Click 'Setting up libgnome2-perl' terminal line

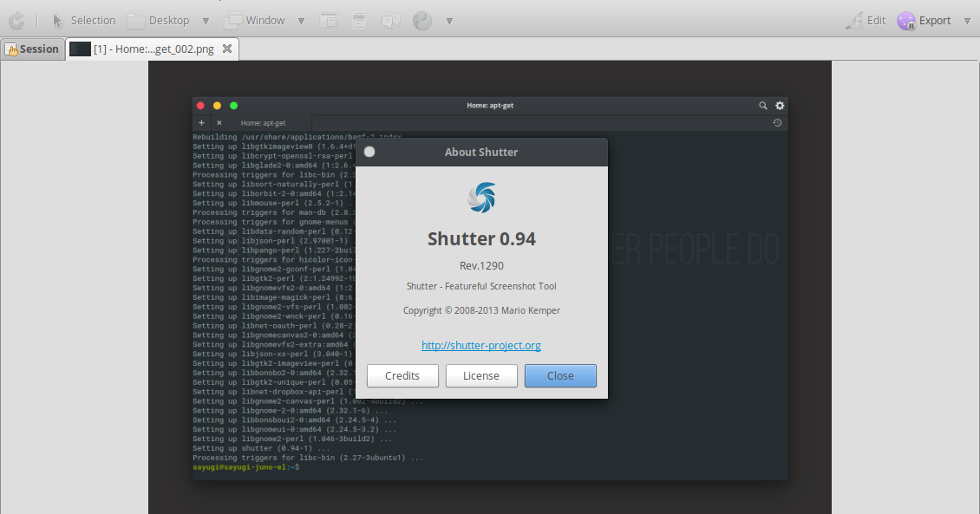coord(292,439)
